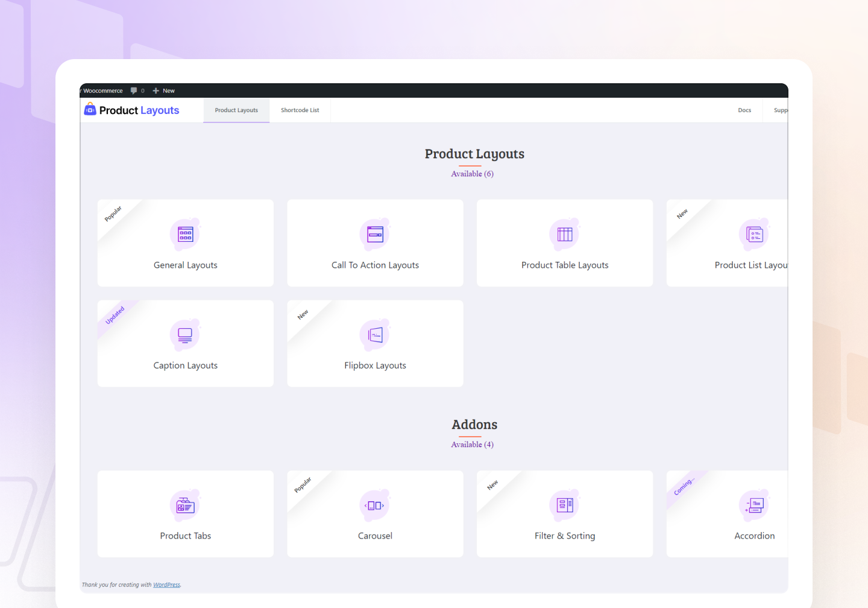The width and height of the screenshot is (868, 608).
Task: Open the Carousel label
Action: click(x=375, y=536)
